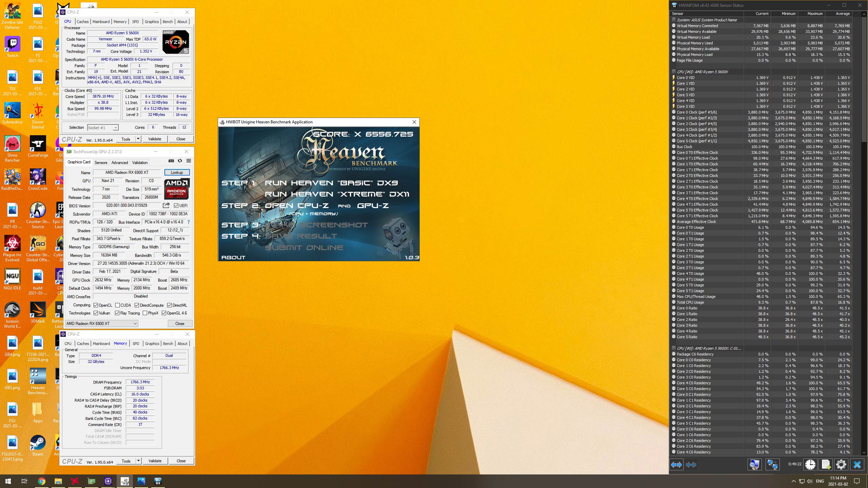The image size is (868, 488).
Task: Click Windows Start button
Action: tap(8, 481)
